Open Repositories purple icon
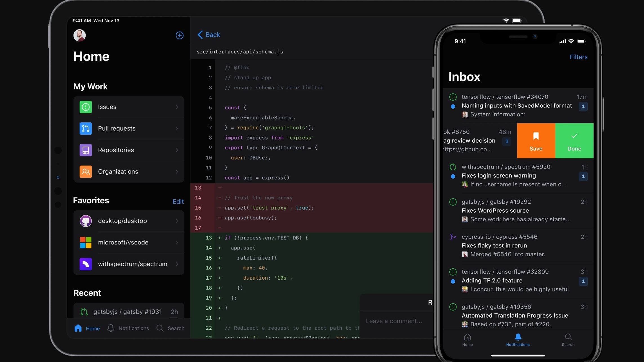Screen dimensions: 644x362 (86, 150)
